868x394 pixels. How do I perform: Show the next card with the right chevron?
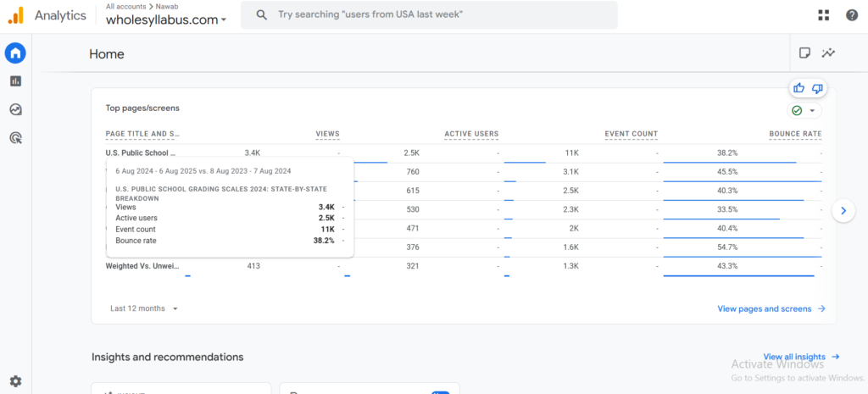(843, 210)
